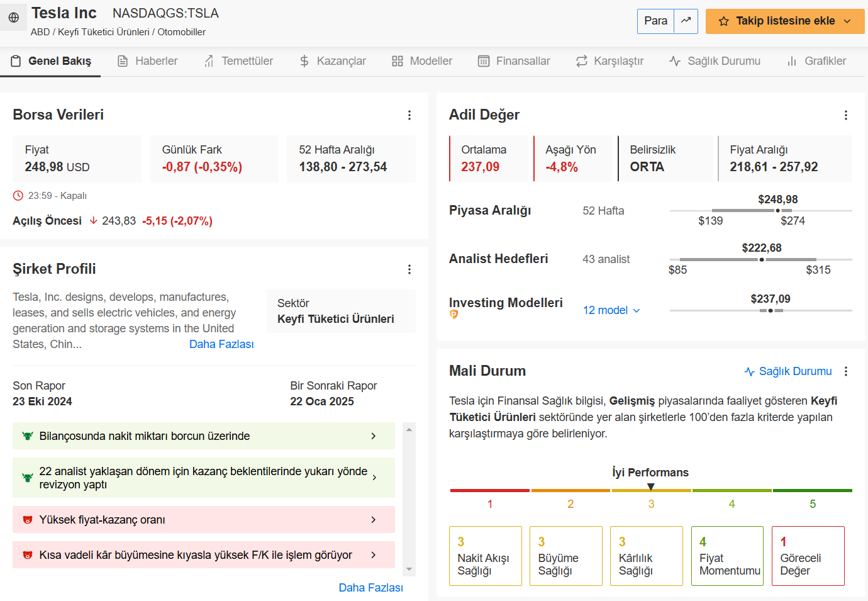The height and width of the screenshot is (601, 868).
Task: Open Mali Durum three-dot menu
Action: point(846,371)
